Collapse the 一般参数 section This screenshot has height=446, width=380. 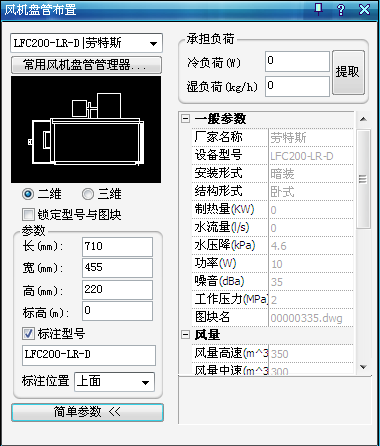pos(186,119)
